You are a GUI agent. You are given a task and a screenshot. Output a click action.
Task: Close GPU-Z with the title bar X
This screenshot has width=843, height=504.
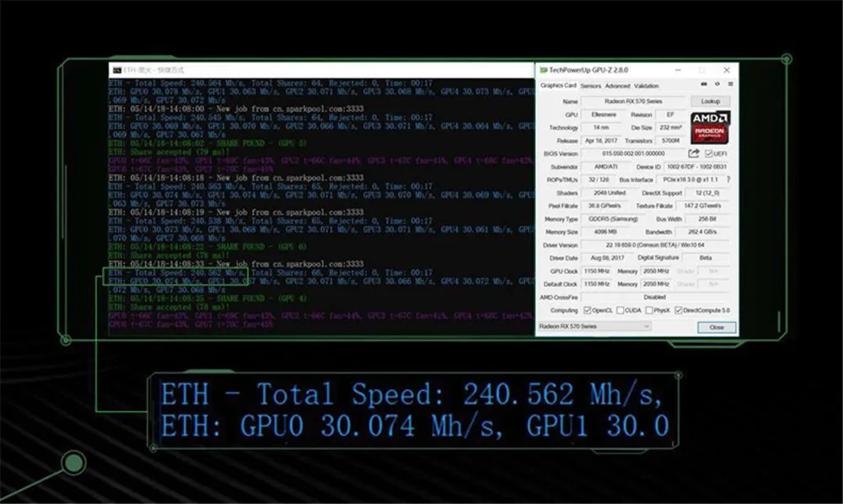[727, 71]
